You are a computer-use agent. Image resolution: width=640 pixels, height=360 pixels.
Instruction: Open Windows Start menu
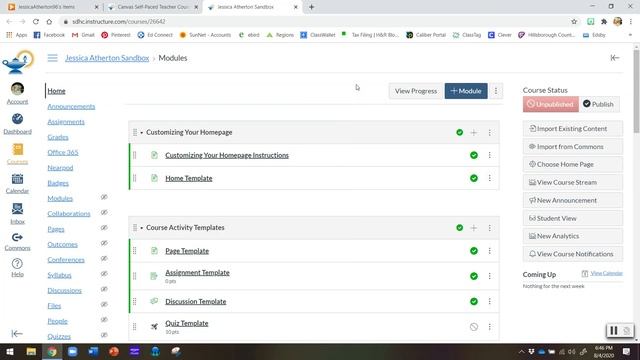click(x=10, y=351)
